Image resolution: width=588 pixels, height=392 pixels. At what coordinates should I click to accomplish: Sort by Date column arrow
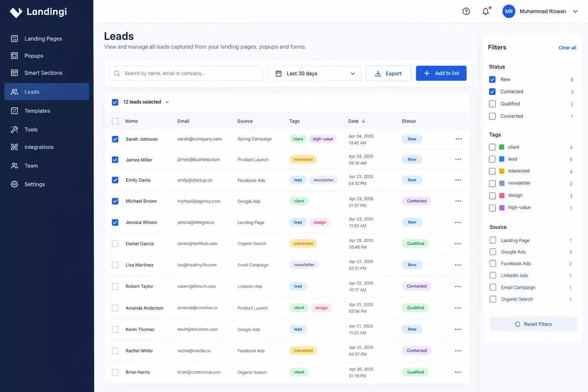tap(363, 121)
